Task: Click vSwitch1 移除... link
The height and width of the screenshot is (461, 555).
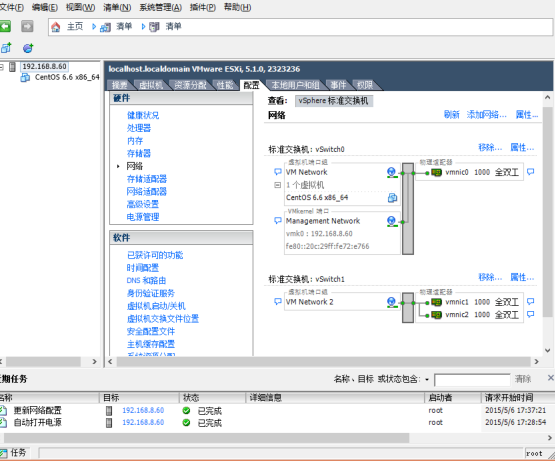Action: [x=490, y=277]
